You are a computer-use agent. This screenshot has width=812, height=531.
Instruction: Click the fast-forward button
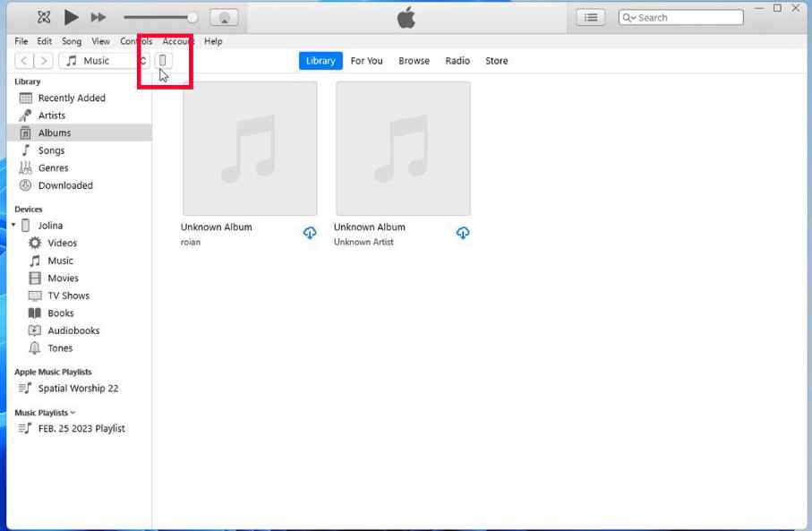pyautogui.click(x=98, y=17)
